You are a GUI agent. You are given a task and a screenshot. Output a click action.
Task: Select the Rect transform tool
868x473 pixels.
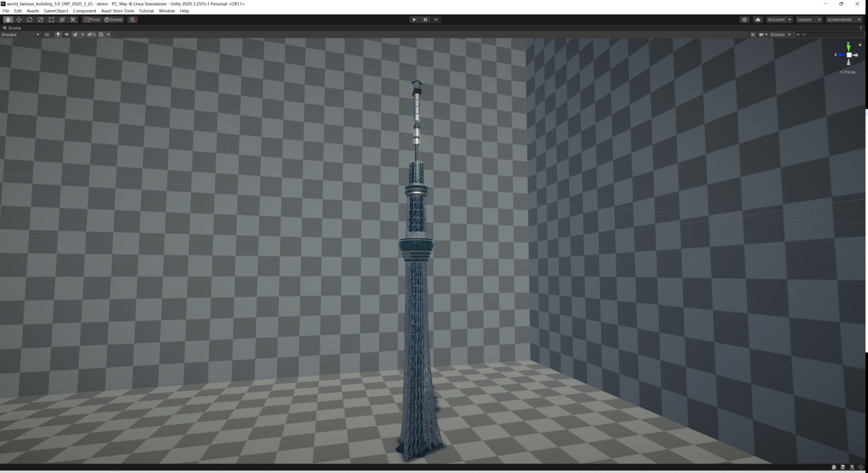(x=52, y=20)
